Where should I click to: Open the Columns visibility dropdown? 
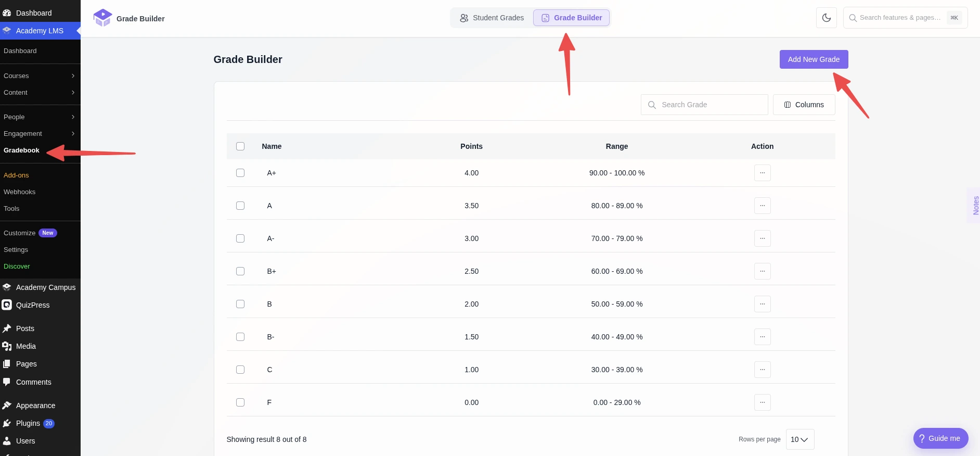pyautogui.click(x=804, y=105)
